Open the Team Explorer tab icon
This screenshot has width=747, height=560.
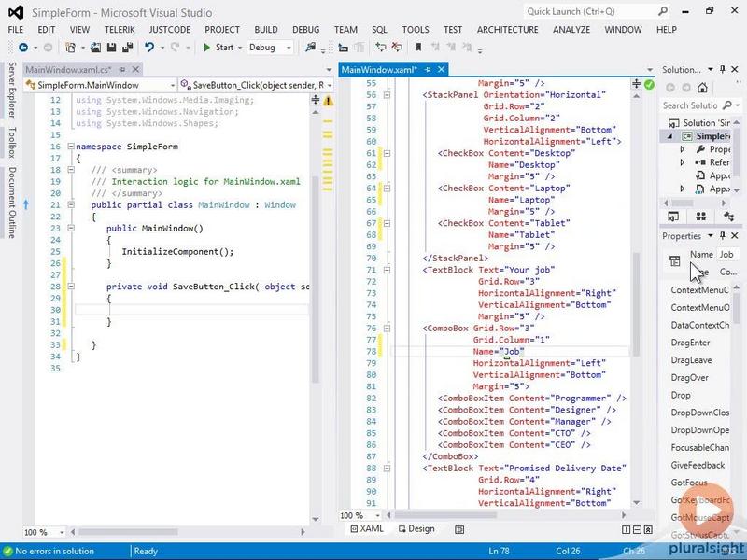point(701,217)
